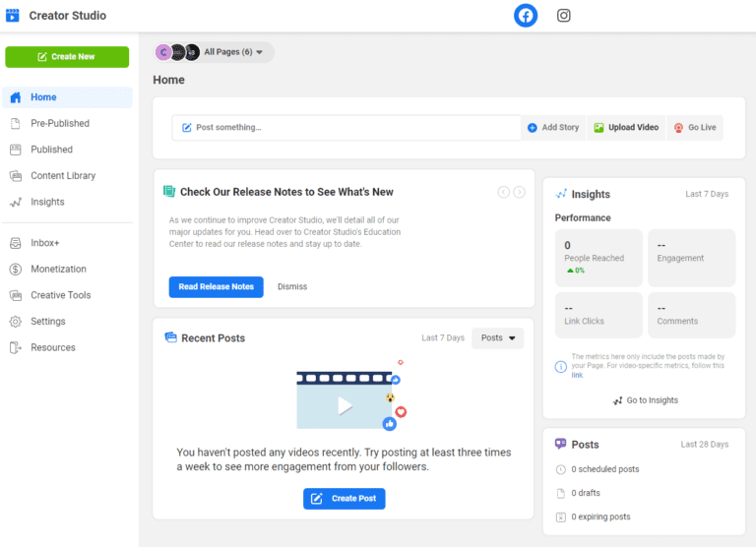Open the Posts filter dropdown
Image resolution: width=756 pixels, height=547 pixels.
[x=498, y=338]
